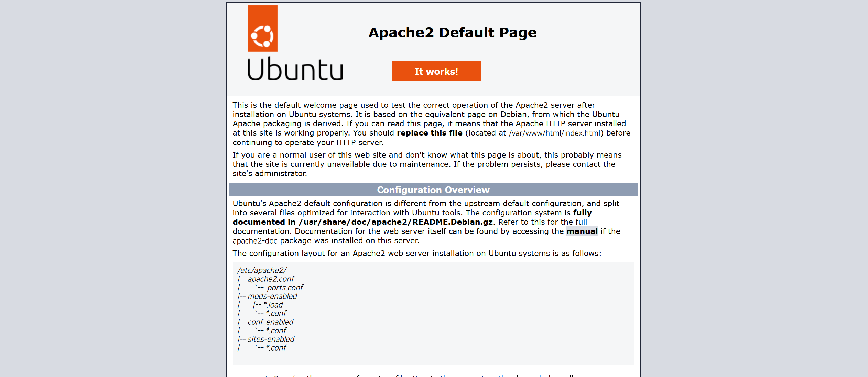Click the orange Ubuntu circle-of-friends logo
Image resolution: width=868 pixels, height=377 pixels.
[262, 29]
